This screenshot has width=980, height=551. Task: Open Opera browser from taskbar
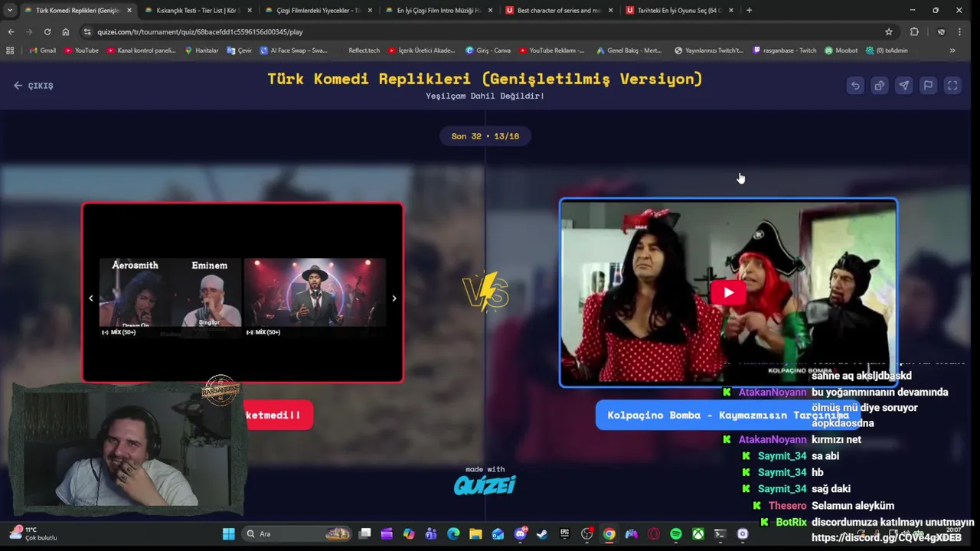(x=654, y=534)
